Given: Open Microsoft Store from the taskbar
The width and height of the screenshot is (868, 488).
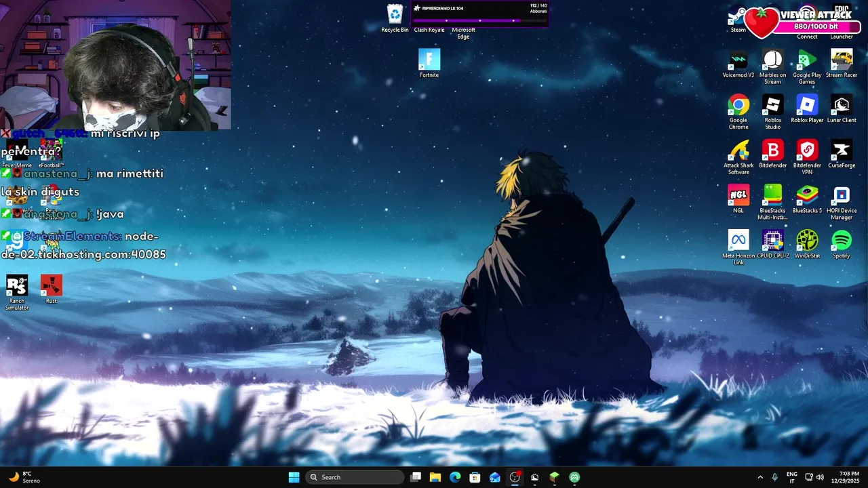Looking at the screenshot, I should coord(475,477).
